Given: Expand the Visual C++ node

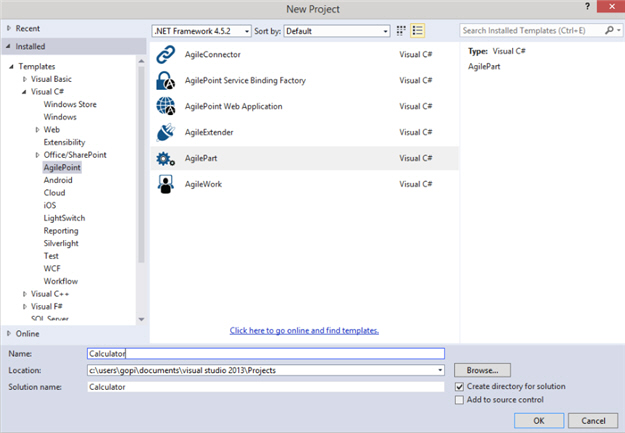Looking at the screenshot, I should point(25,294).
